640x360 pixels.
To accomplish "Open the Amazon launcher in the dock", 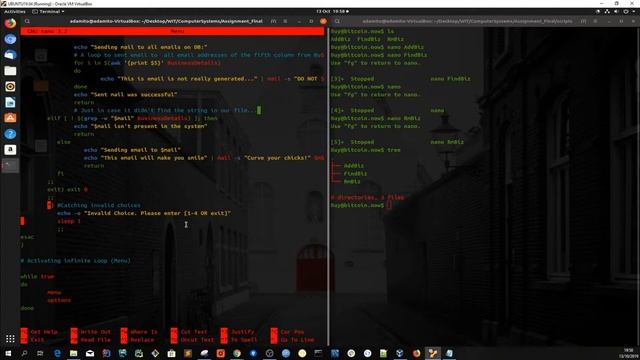I will click(x=10, y=149).
